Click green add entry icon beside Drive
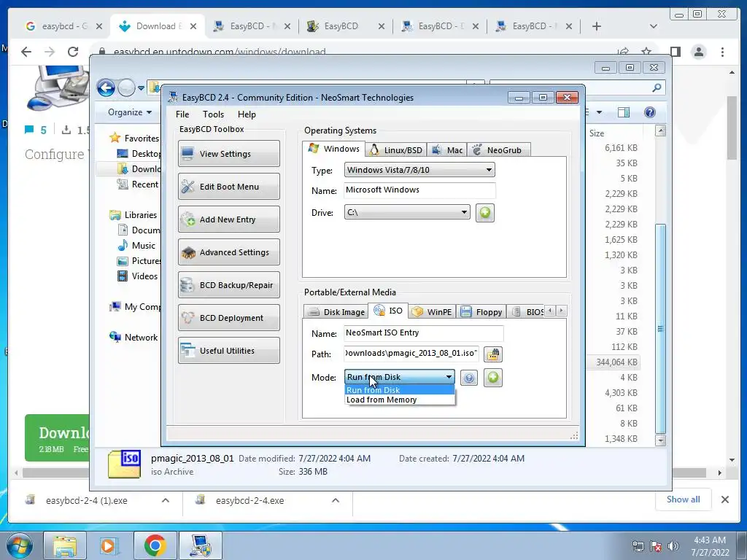Screen dimensions: 747x560 (x=484, y=212)
